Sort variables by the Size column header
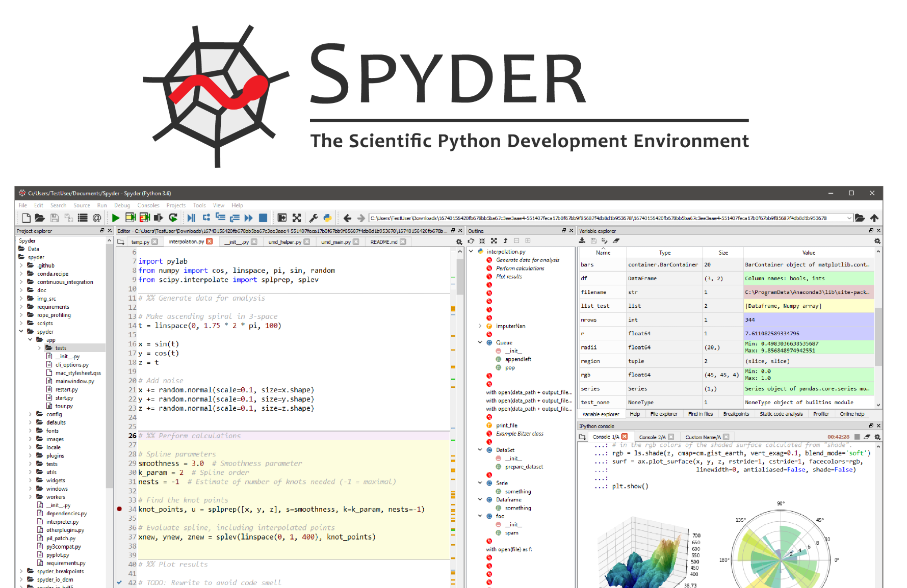Screen dimensions: 907x588 723,253
